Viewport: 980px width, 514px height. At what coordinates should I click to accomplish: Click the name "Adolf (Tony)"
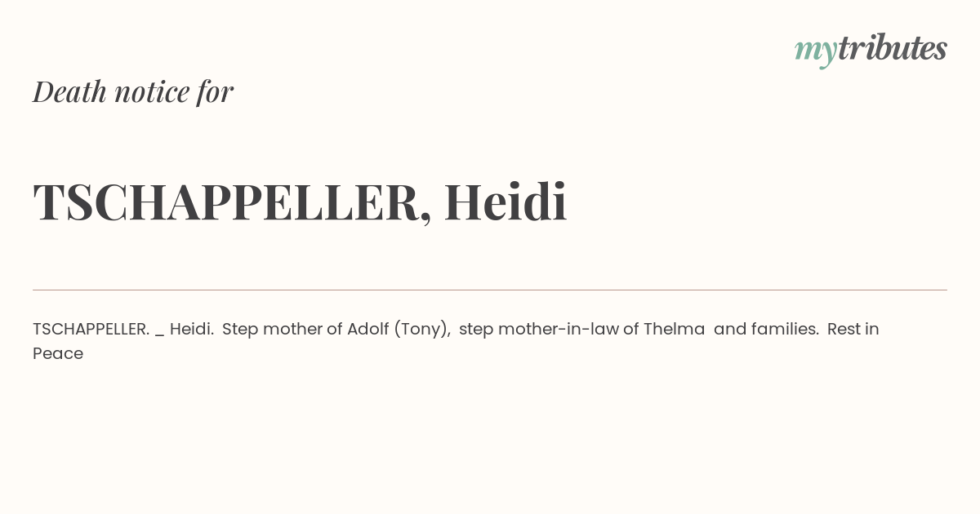click(x=399, y=330)
